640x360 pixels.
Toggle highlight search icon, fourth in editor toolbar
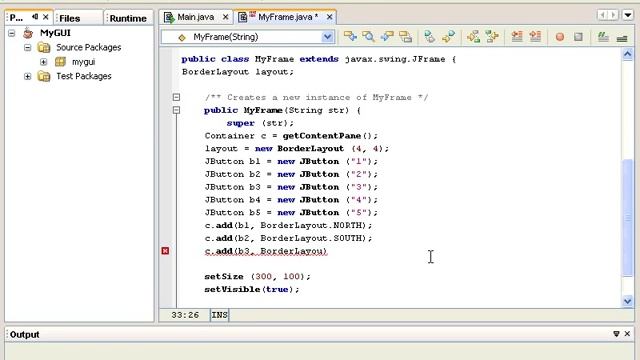[x=406, y=37]
